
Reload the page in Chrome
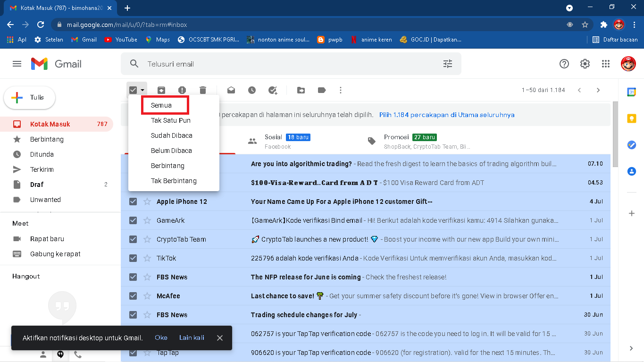click(41, 25)
